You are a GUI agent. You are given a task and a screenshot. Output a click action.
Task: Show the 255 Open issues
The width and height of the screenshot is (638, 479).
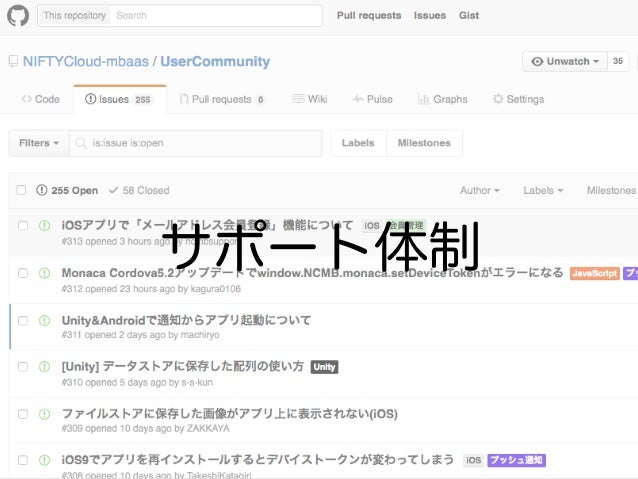[x=67, y=190]
